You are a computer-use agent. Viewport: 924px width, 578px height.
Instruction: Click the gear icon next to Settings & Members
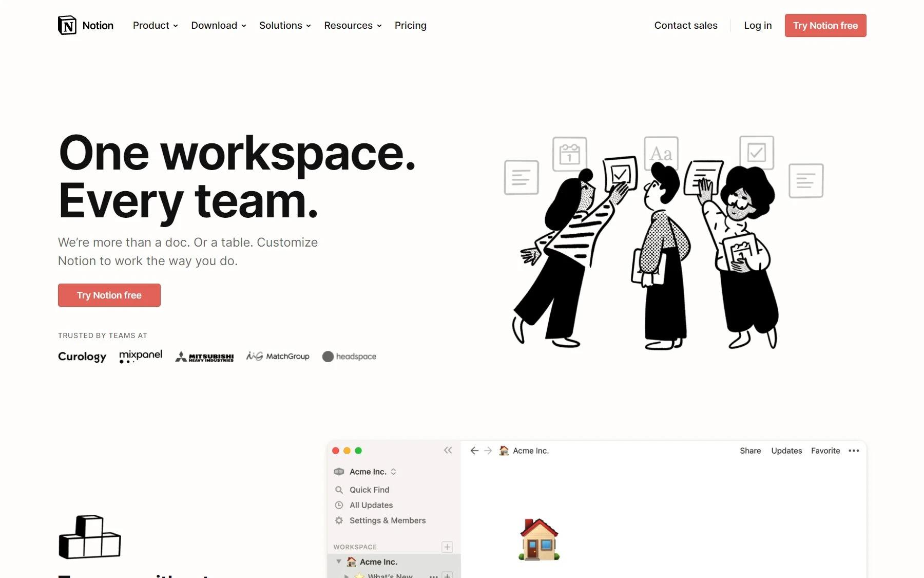[339, 520]
